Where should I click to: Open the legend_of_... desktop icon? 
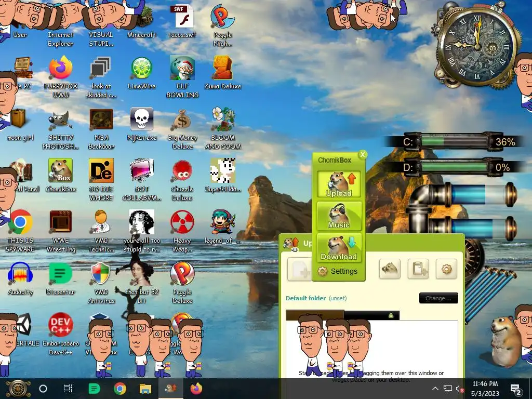tap(222, 227)
